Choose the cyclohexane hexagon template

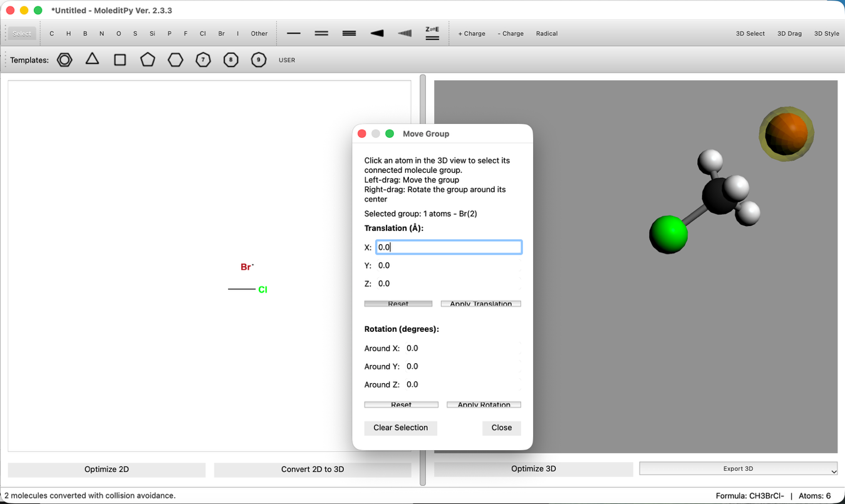tap(175, 60)
